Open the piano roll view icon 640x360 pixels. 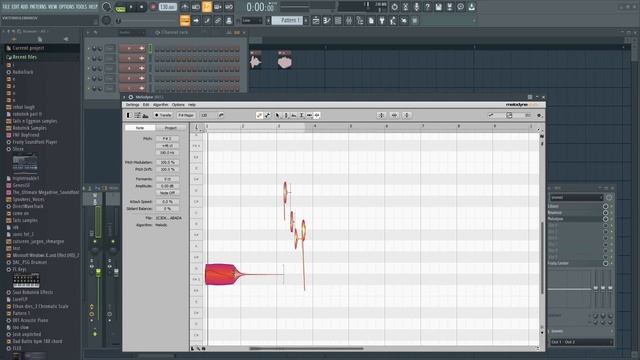pos(327,20)
